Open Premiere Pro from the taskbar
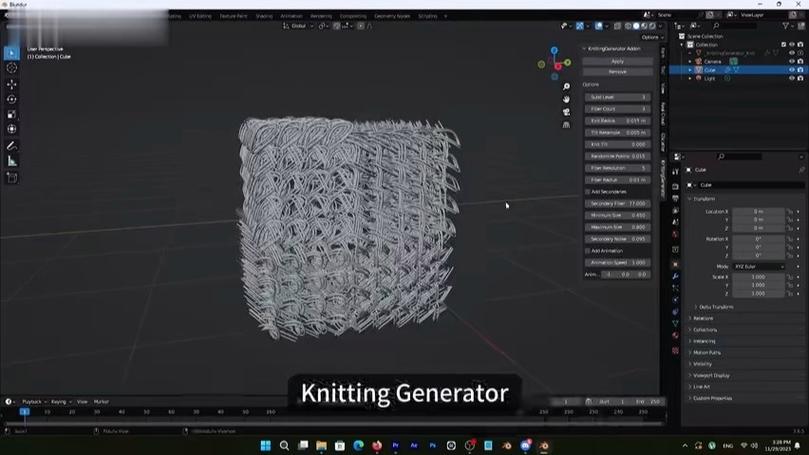Image resolution: width=809 pixels, height=455 pixels. point(395,445)
